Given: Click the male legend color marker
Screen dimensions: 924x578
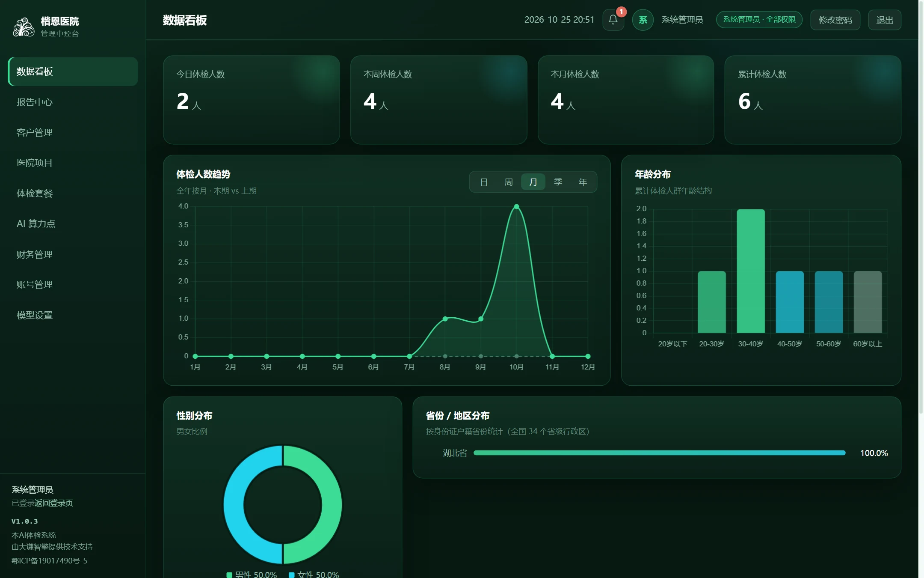Looking at the screenshot, I should click(229, 575).
